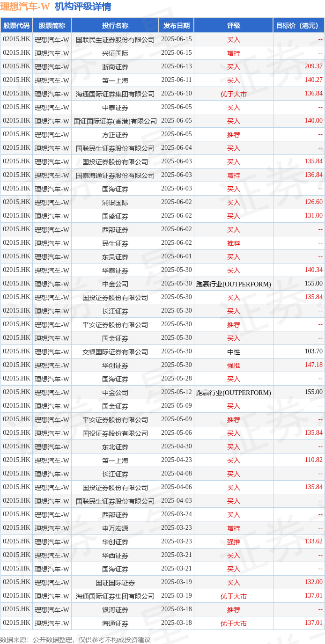
Task: Select the 海通证券 institution cell
Action: pos(115,623)
